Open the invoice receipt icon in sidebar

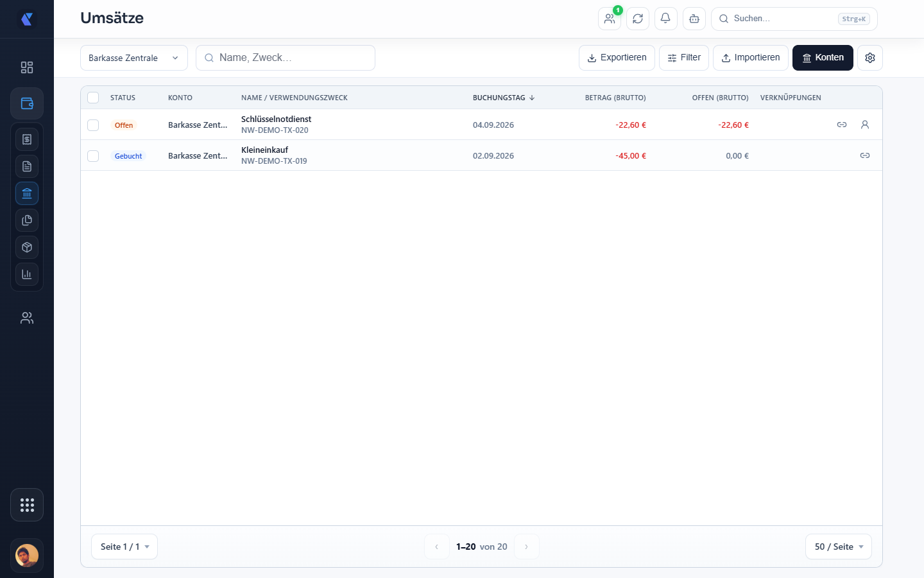[x=27, y=139]
